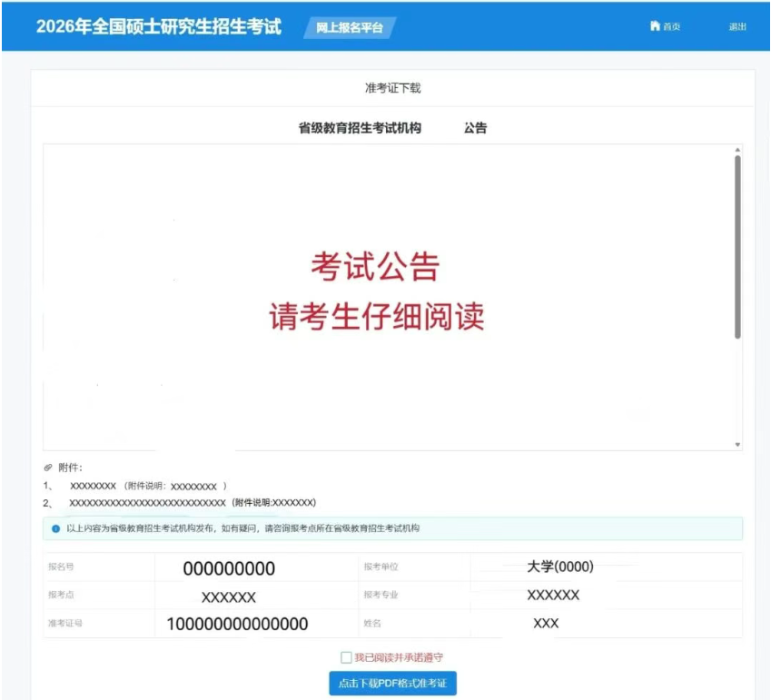Open the first attachment XXXXXXXX
This screenshot has height=700, width=771.
[94, 486]
